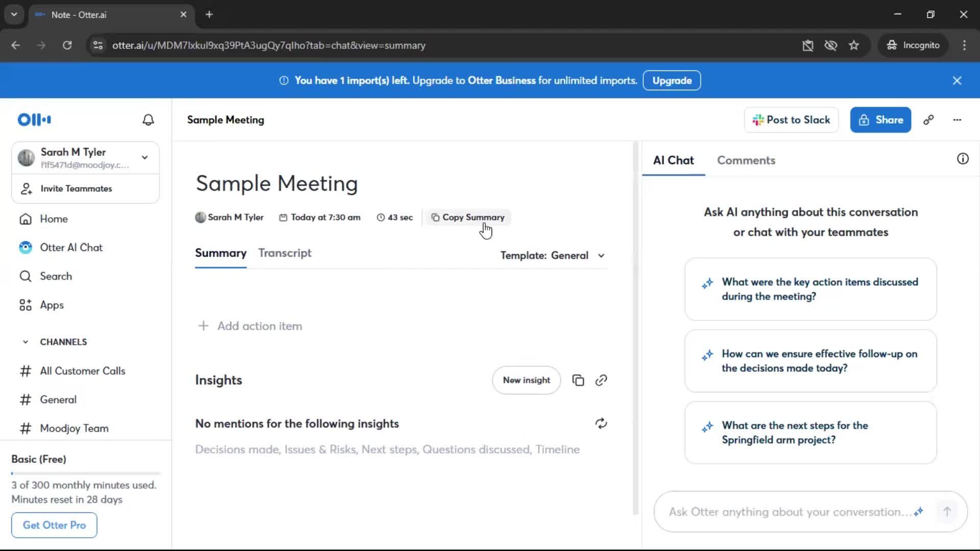The width and height of the screenshot is (980, 551).
Task: Click the Otter logo
Action: click(x=34, y=120)
